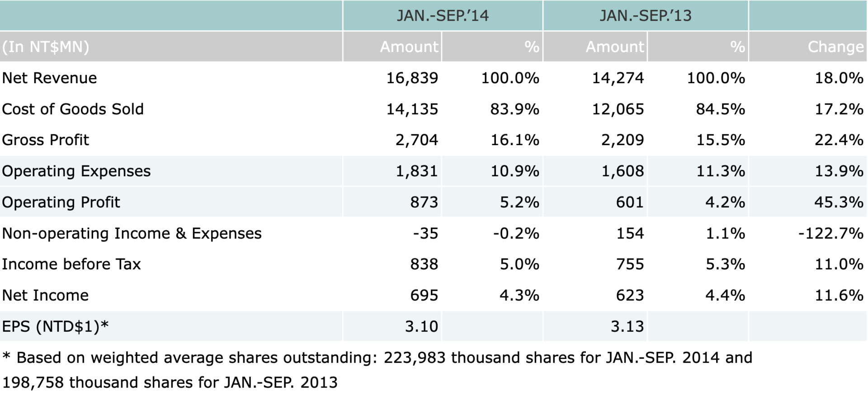
Task: Select the Change column header
Action: pyautogui.click(x=835, y=47)
